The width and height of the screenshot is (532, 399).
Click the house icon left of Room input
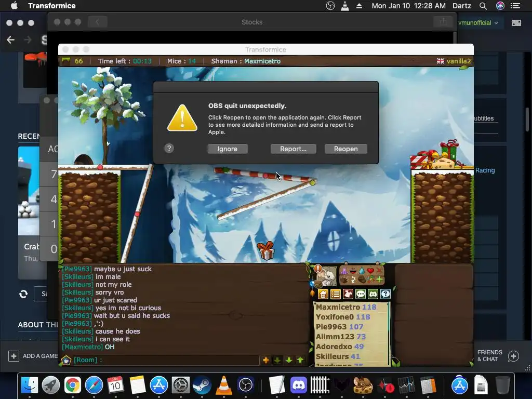pos(66,360)
